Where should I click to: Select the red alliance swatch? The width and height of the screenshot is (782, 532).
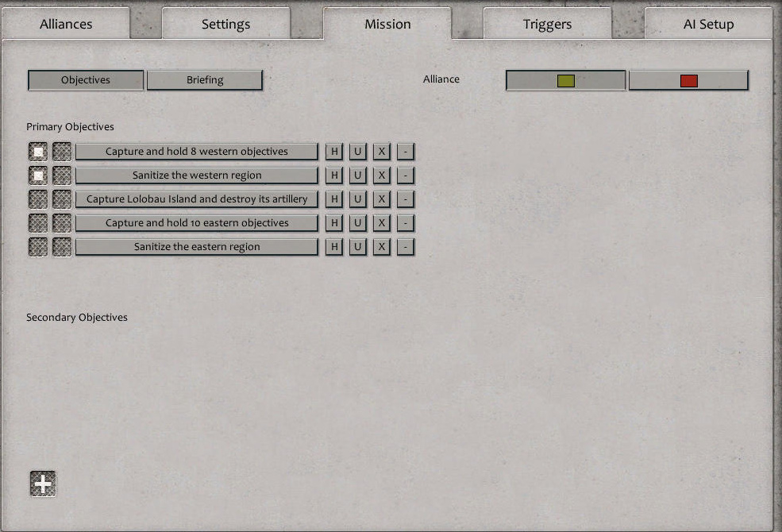689,80
